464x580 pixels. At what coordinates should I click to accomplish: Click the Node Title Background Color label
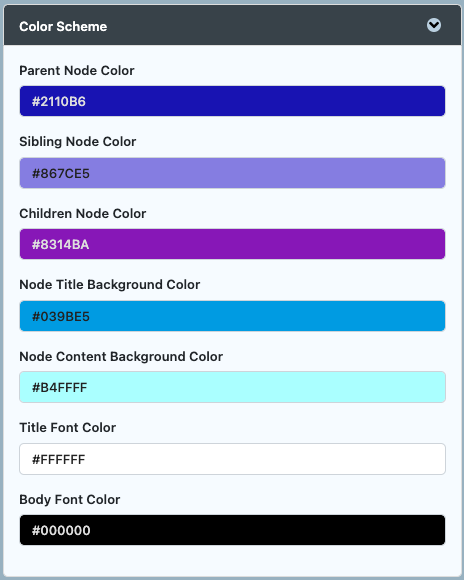[110, 284]
